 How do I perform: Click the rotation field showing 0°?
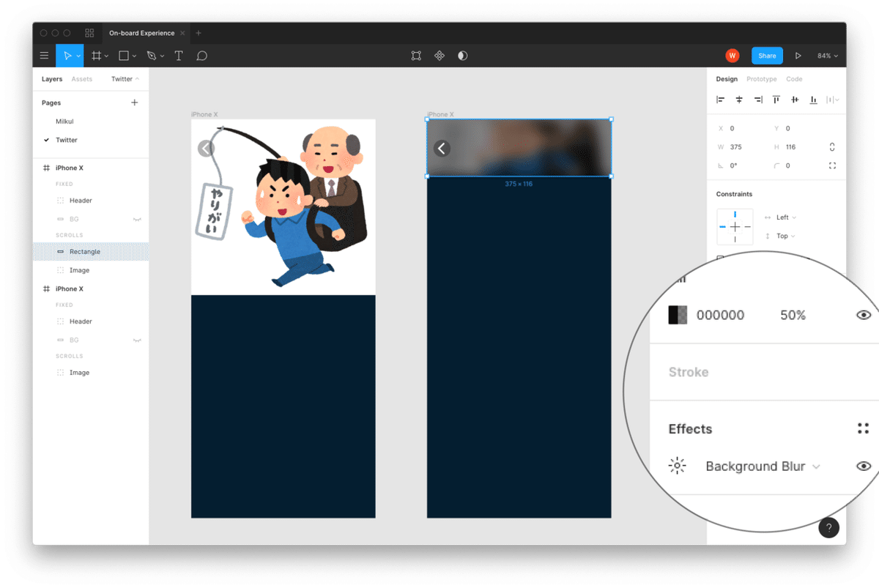coord(740,165)
